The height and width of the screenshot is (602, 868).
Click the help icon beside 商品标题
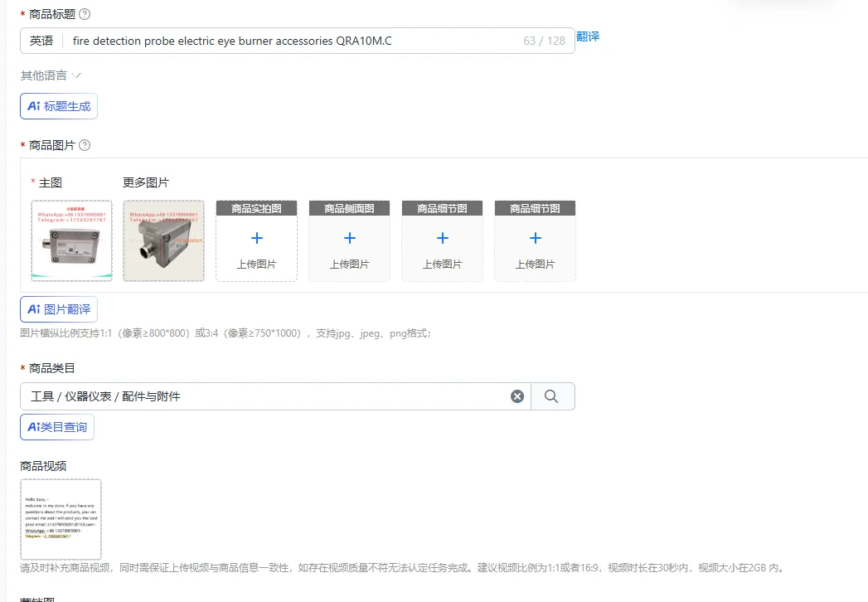85,14
